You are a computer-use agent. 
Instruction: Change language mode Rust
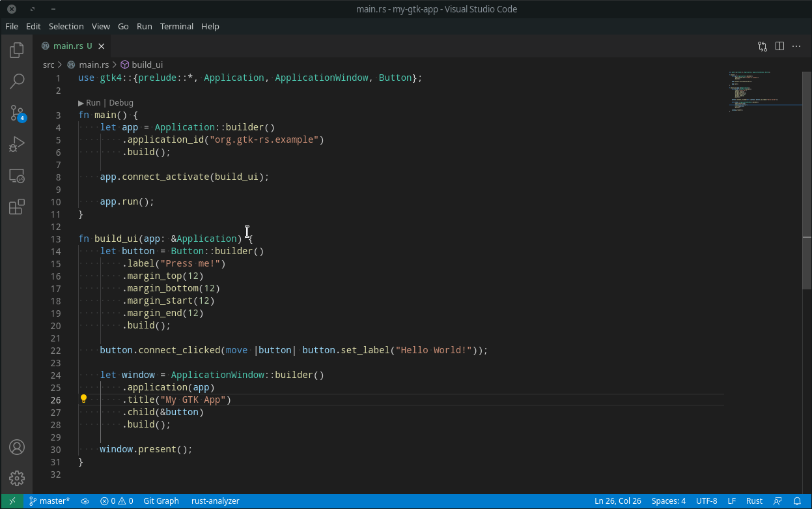click(755, 501)
